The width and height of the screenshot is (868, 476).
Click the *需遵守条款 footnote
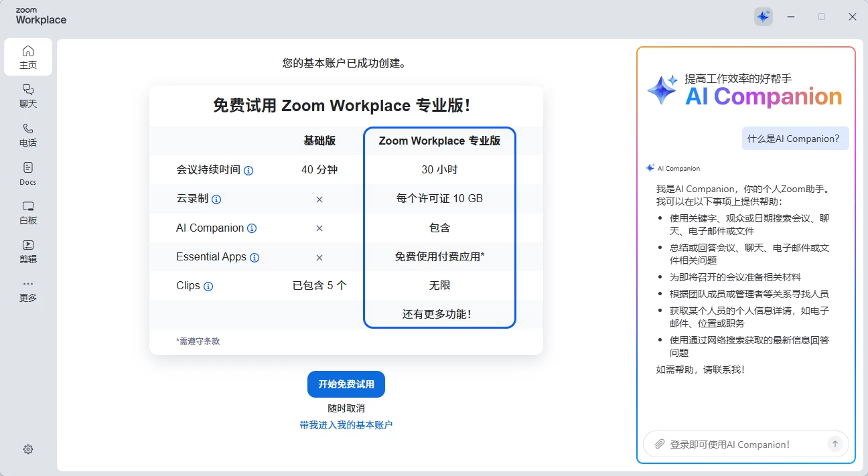point(200,341)
